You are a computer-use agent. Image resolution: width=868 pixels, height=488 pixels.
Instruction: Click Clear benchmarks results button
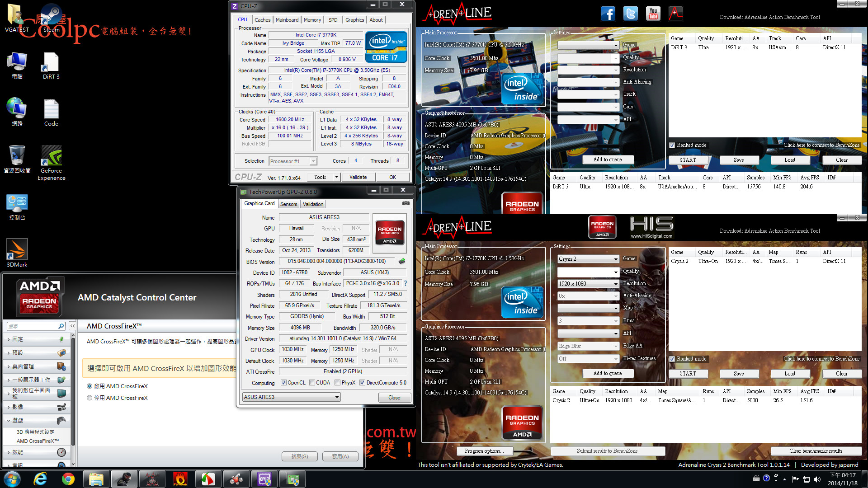tap(816, 451)
